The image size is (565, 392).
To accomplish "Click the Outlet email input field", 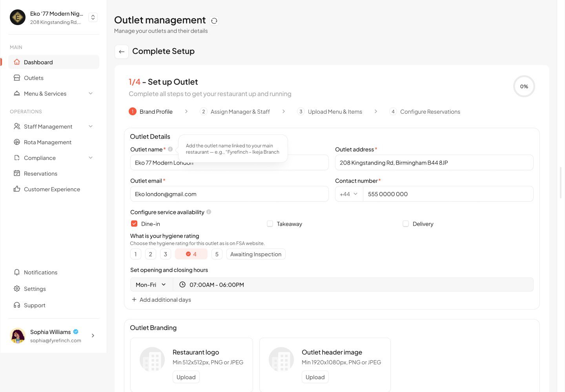I will [230, 194].
